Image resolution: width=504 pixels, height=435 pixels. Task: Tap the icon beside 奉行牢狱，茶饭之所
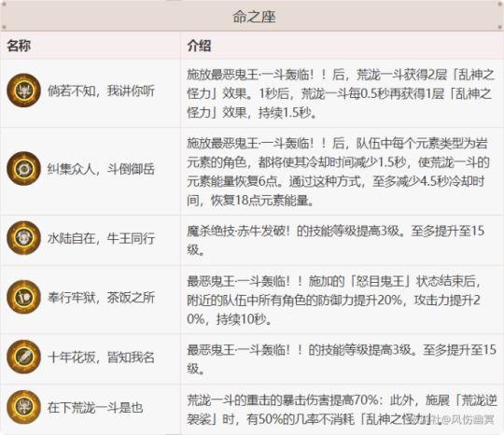pyautogui.click(x=23, y=297)
